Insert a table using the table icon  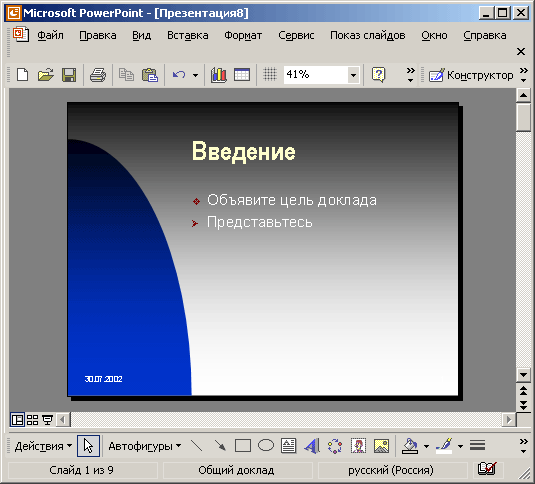[242, 75]
